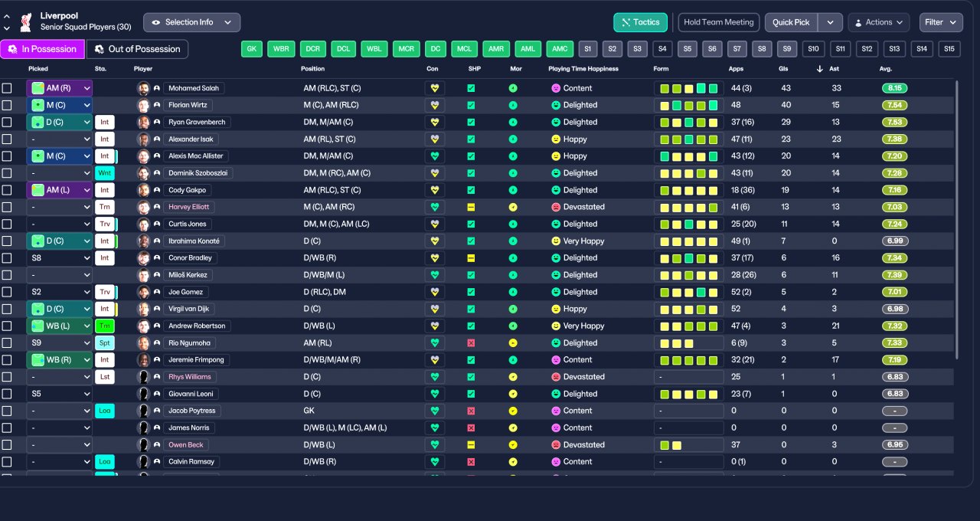This screenshot has width=980, height=521.
Task: Click the GK position slot badge
Action: 252,49
